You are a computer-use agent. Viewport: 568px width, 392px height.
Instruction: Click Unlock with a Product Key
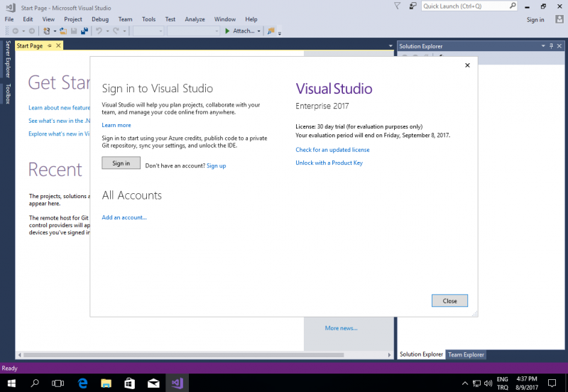[x=329, y=163]
